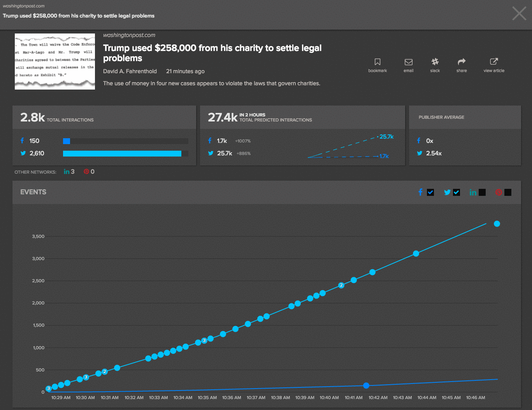Click the LinkedIn icon under Other Networks
Screen dimensions: 532x410
click(x=67, y=172)
